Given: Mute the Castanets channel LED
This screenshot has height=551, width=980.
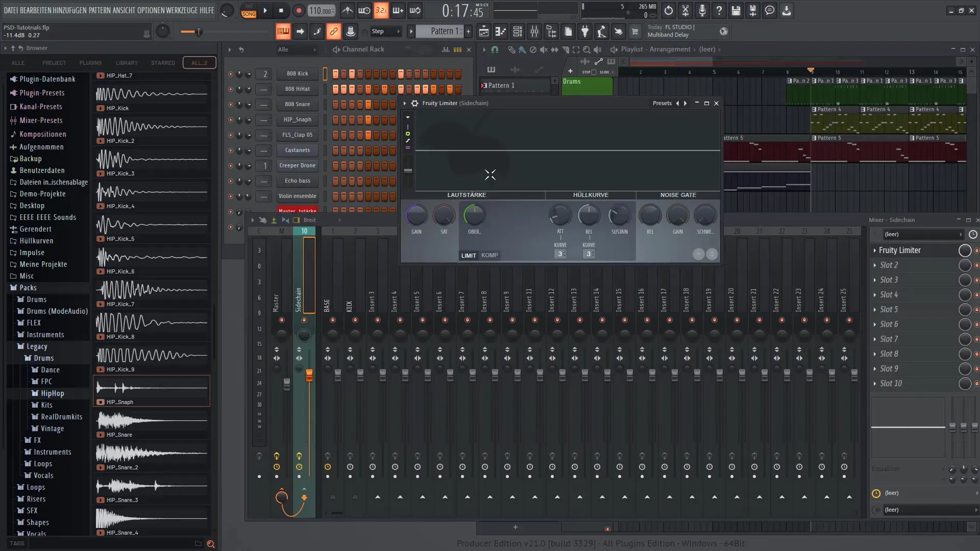Looking at the screenshot, I should [230, 151].
